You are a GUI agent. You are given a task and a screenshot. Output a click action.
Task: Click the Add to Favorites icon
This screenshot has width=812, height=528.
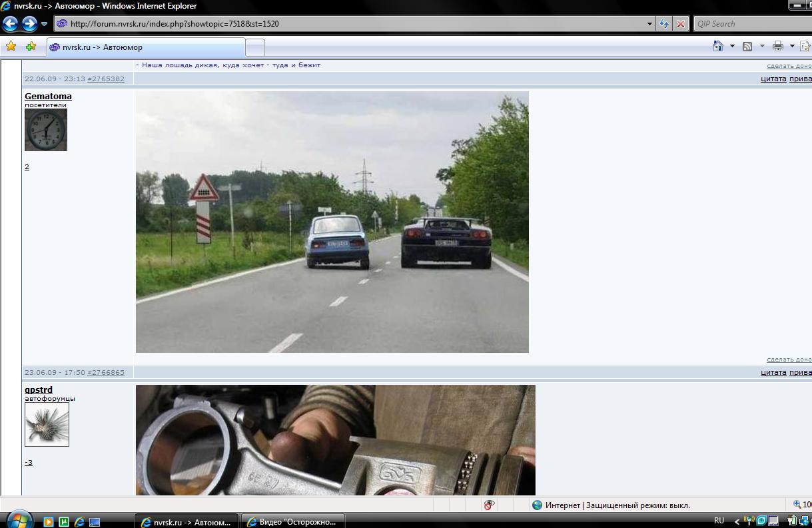tap(31, 47)
